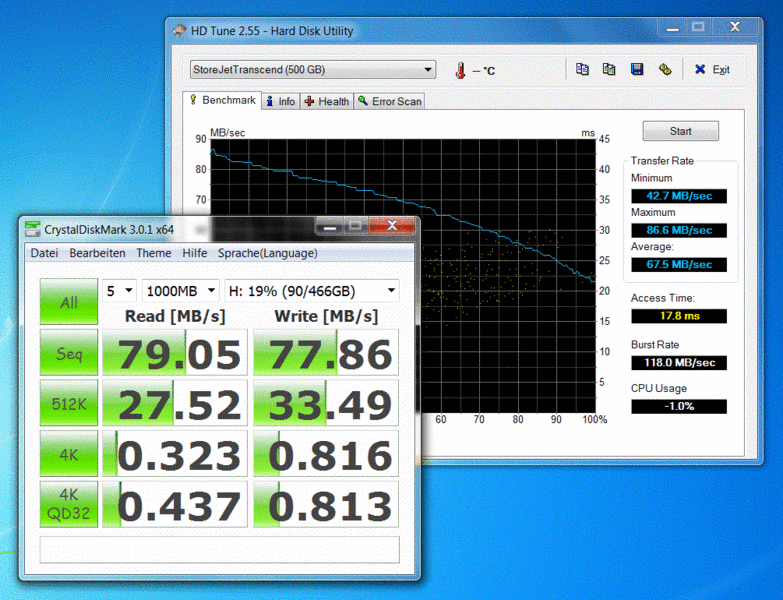Click the Average transfer rate 67.5 MB/sec
This screenshot has height=600, width=783.
tap(679, 265)
